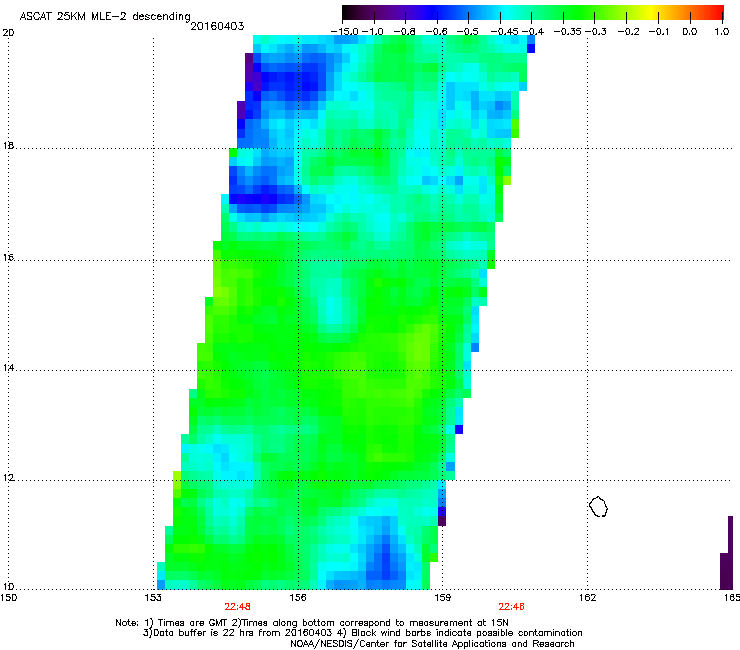Image resolution: width=740 pixels, height=650 pixels.
Task: Click the note line about times being GMT
Action: point(312,623)
